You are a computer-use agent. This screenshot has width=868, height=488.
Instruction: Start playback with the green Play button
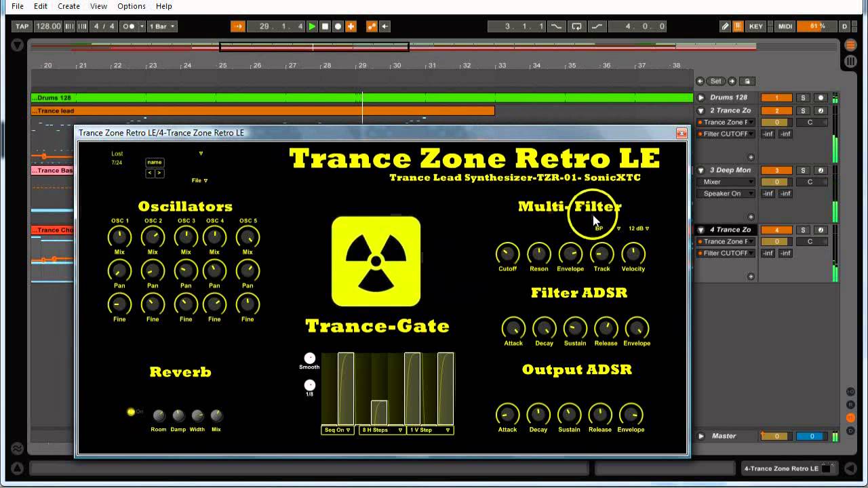[x=312, y=26]
